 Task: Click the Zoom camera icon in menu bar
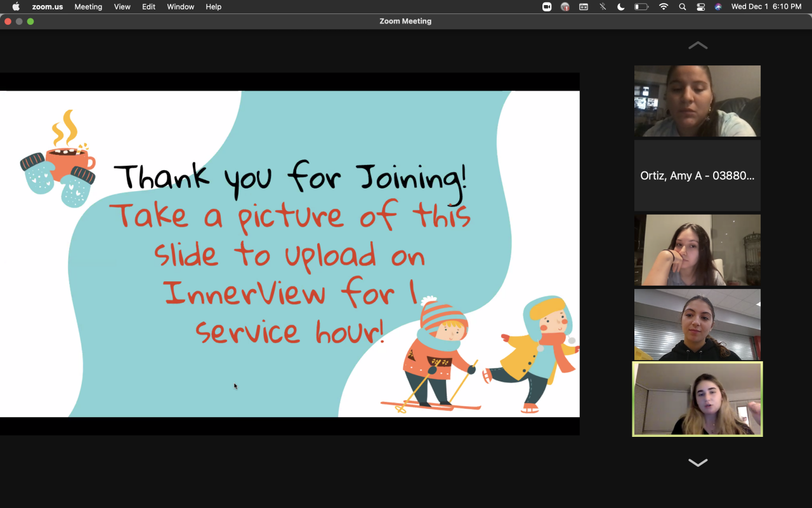point(547,7)
